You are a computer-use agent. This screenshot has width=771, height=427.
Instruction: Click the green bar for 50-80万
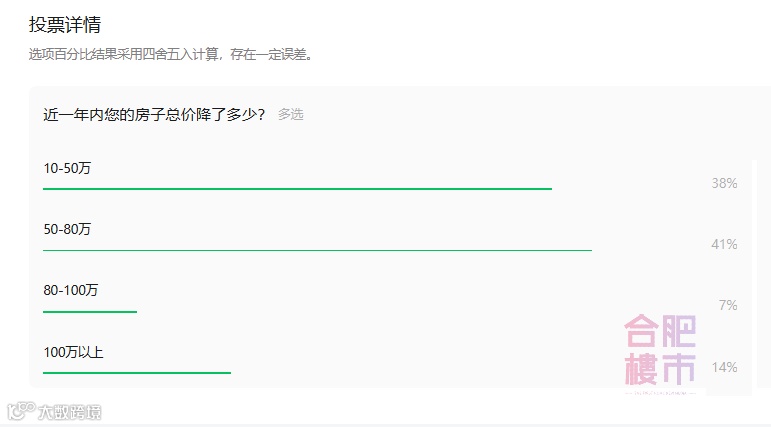pos(317,250)
